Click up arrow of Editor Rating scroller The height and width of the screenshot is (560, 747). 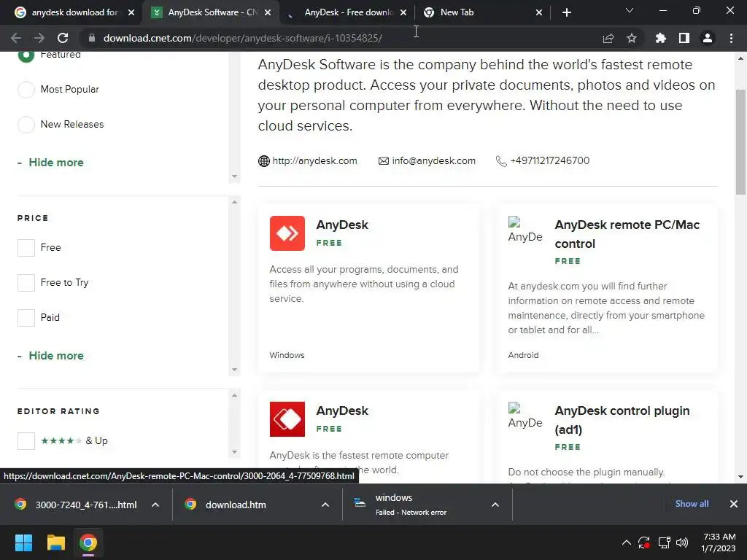pos(234,395)
